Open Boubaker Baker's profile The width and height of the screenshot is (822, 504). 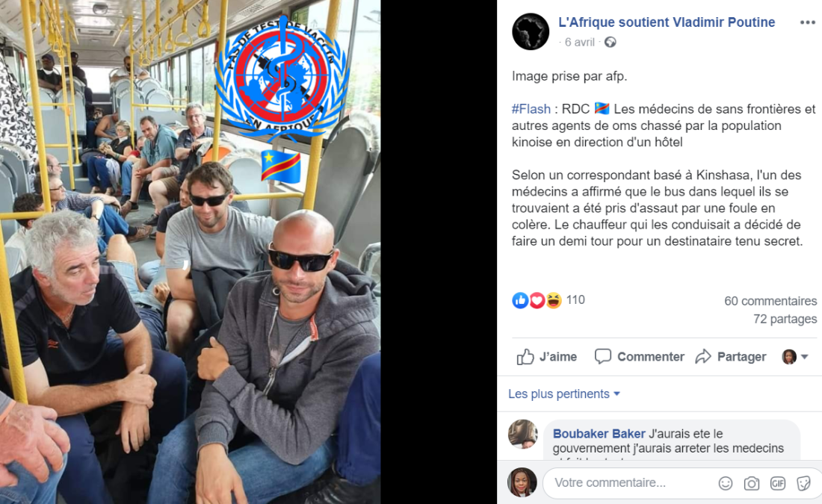(599, 434)
